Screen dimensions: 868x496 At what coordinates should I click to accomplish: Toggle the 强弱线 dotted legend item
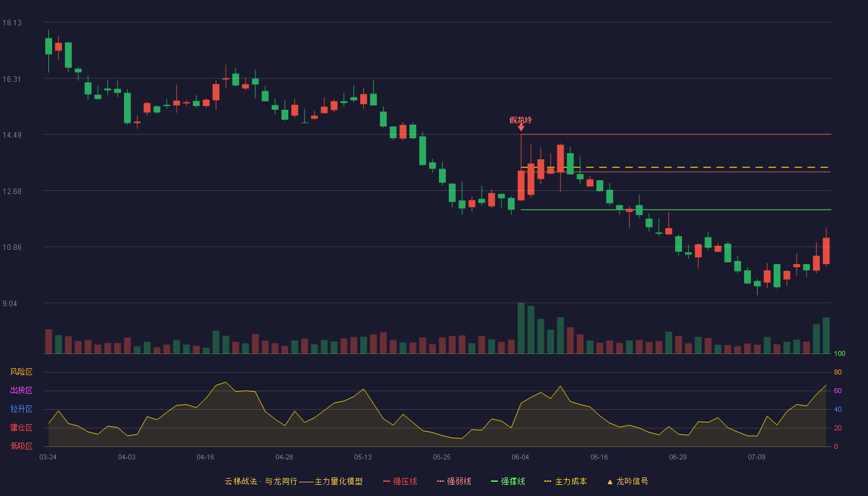point(454,481)
